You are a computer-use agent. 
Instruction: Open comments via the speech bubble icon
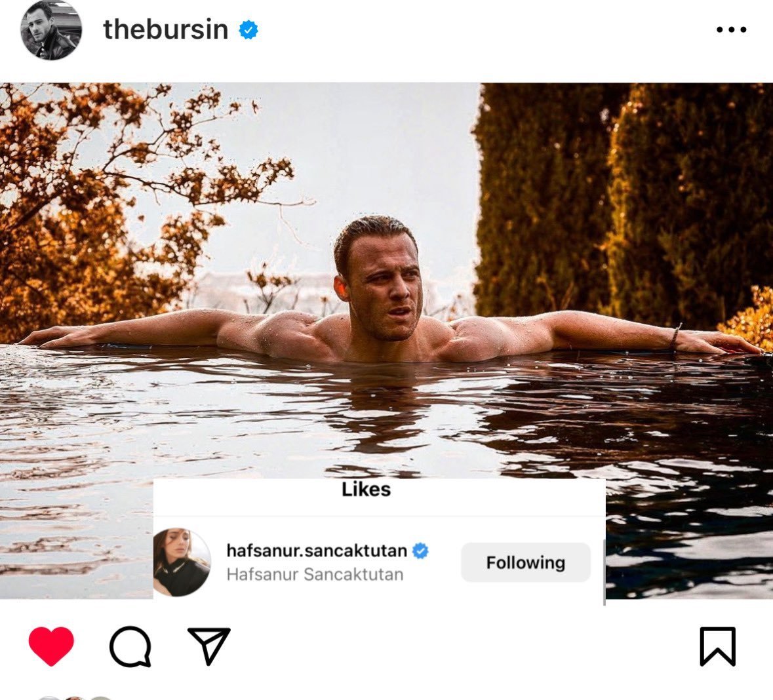pos(130,646)
